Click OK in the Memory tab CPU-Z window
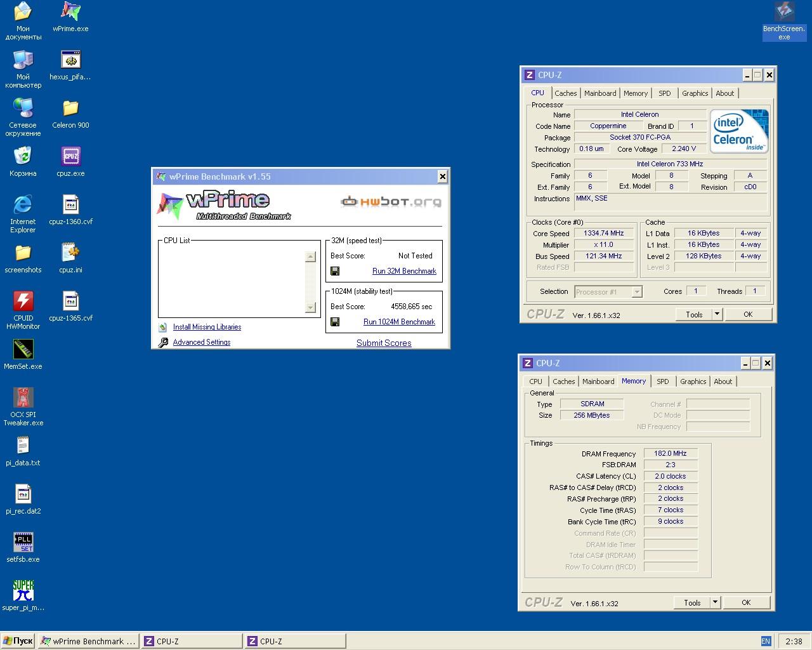The image size is (812, 650). coord(746,602)
